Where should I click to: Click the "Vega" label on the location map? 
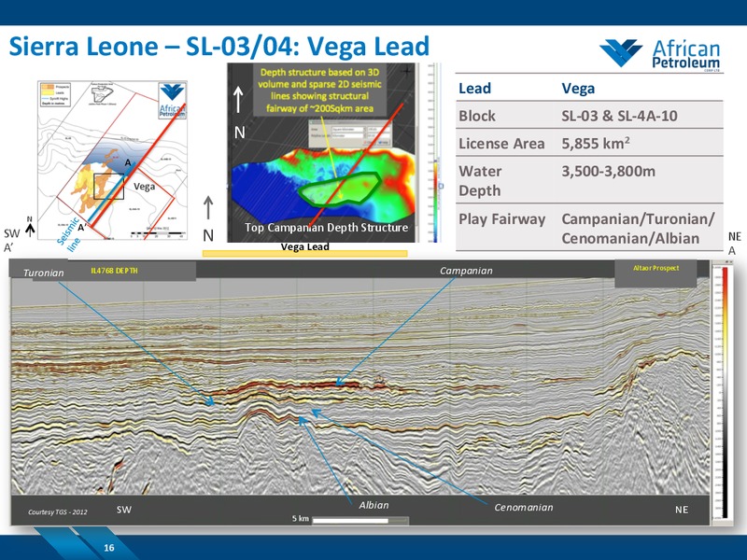click(144, 186)
